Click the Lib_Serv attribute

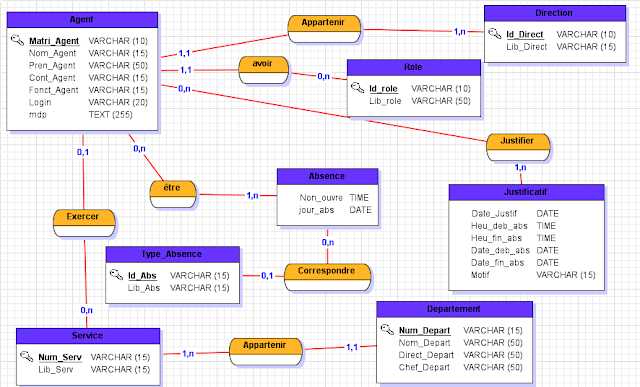[x=56, y=369]
